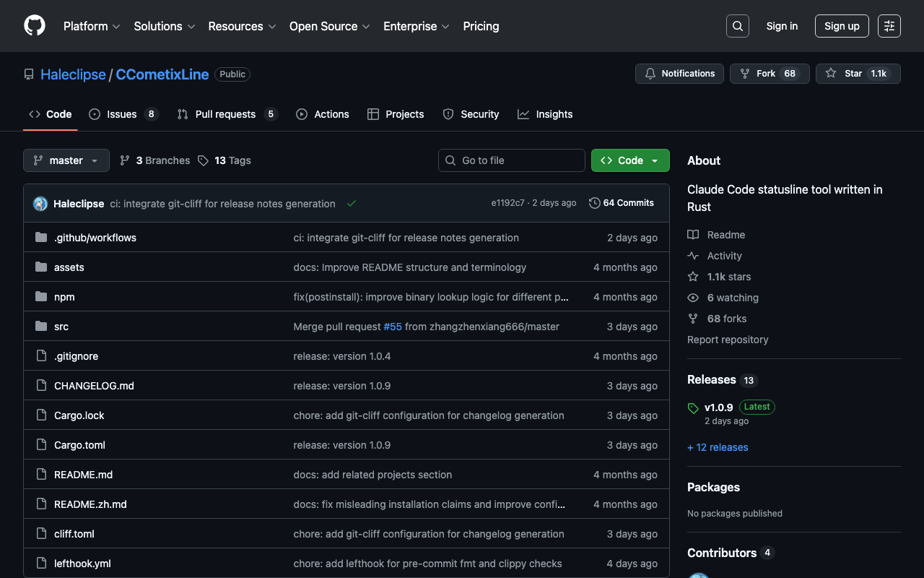Image resolution: width=924 pixels, height=578 pixels.
Task: Expand the Open Source menu
Action: (329, 26)
